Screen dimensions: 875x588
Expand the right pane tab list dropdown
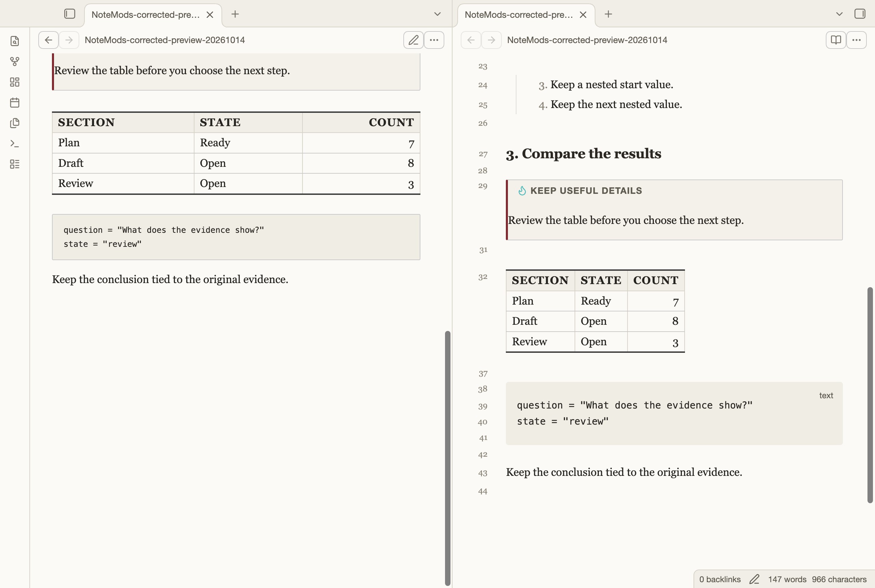point(839,14)
